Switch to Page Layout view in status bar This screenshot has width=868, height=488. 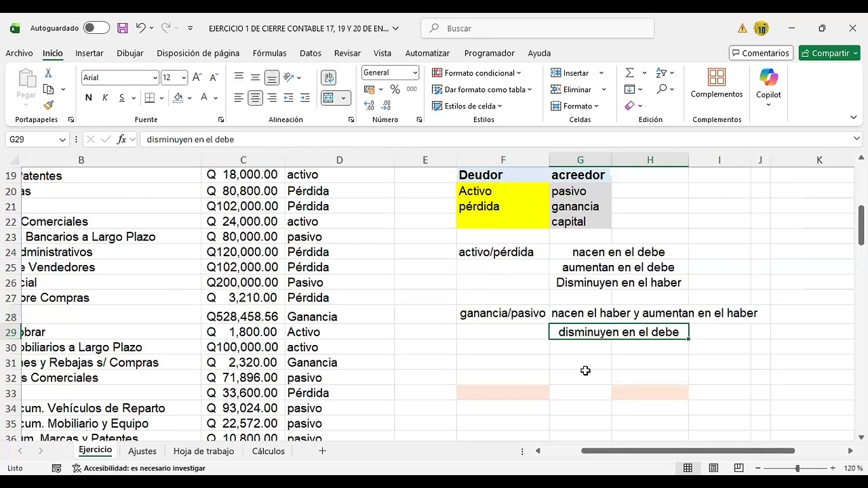pos(713,468)
